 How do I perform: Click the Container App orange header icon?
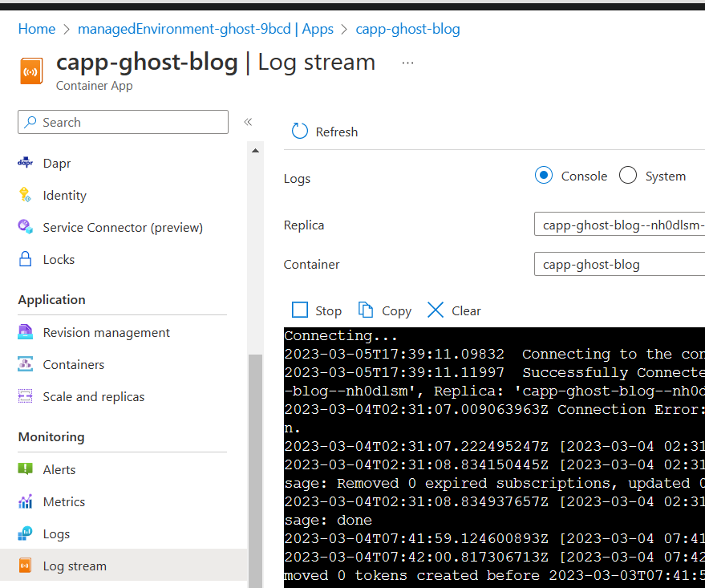tap(31, 71)
